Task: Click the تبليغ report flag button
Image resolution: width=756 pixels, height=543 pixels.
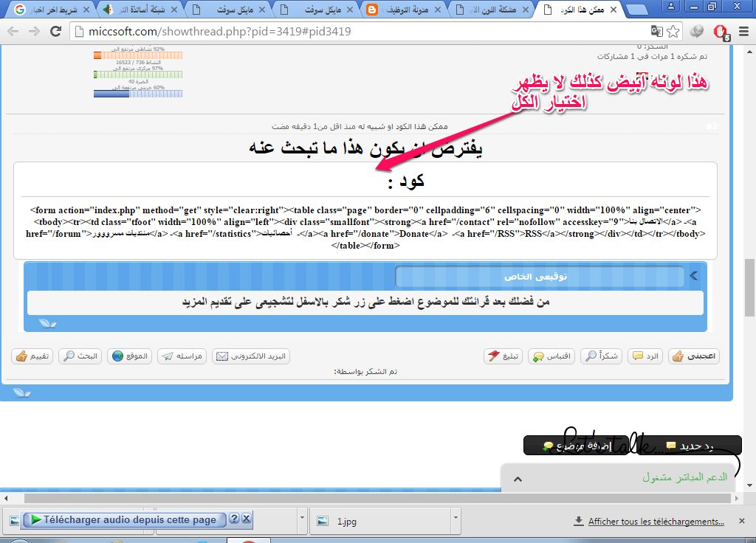Action: pyautogui.click(x=504, y=356)
